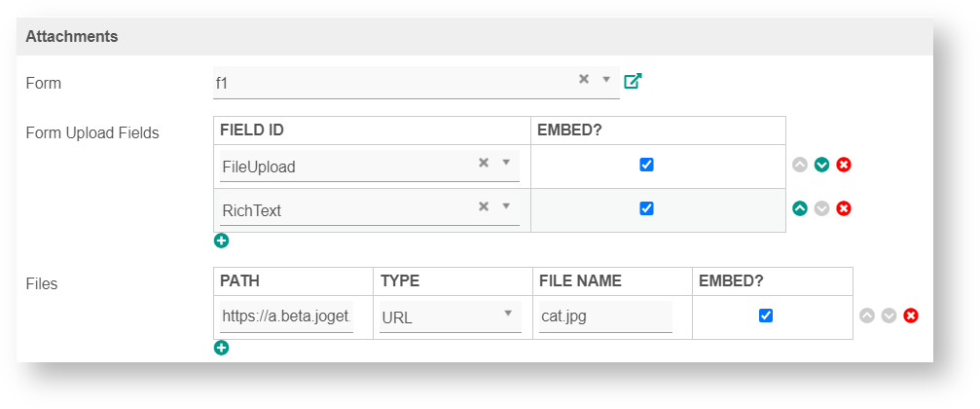Image resolution: width=980 pixels, height=409 pixels.
Task: Disable Embed for the cat.jpg file
Action: [x=766, y=316]
